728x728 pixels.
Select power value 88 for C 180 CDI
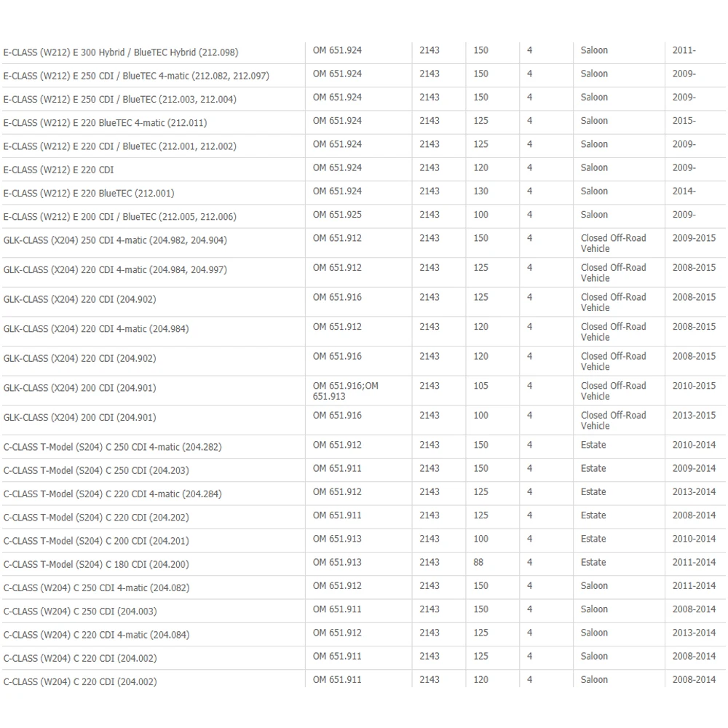tap(478, 562)
